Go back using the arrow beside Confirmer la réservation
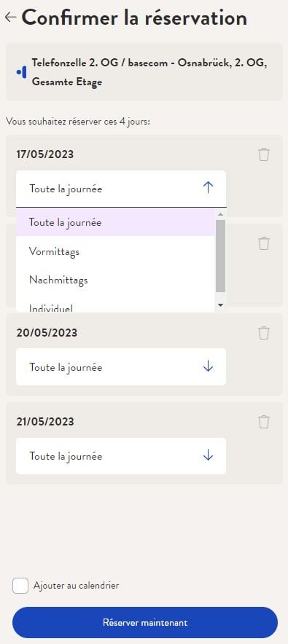This screenshot has height=644, width=288. pyautogui.click(x=10, y=17)
